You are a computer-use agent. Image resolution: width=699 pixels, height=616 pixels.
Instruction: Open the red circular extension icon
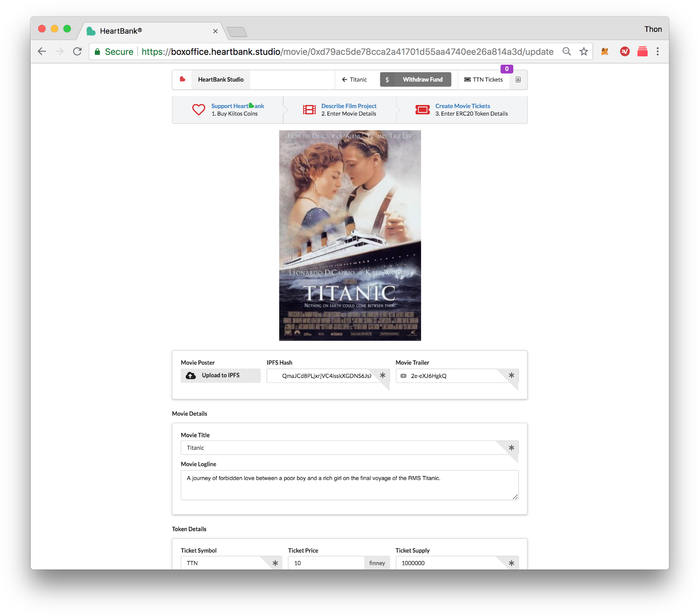click(625, 51)
